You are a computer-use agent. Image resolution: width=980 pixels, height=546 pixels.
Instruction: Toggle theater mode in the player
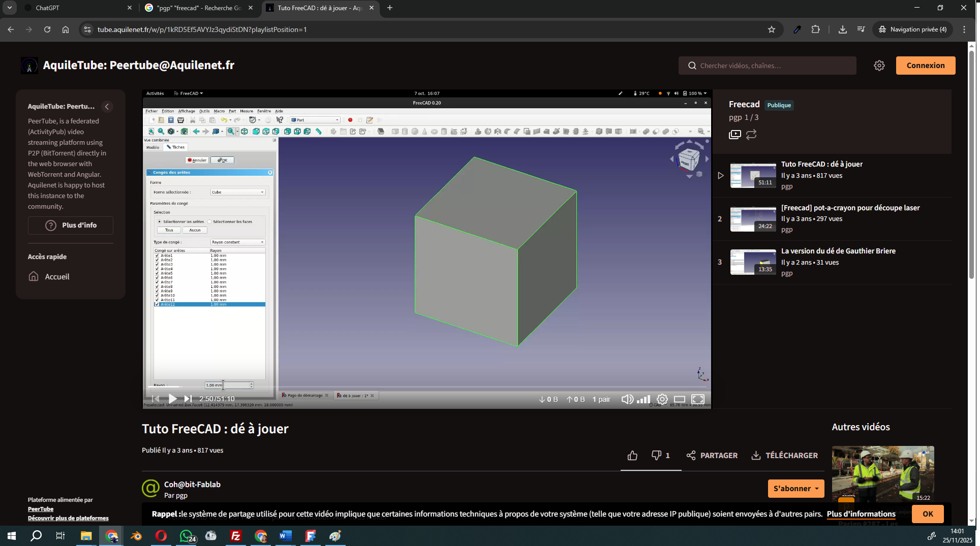point(680,399)
